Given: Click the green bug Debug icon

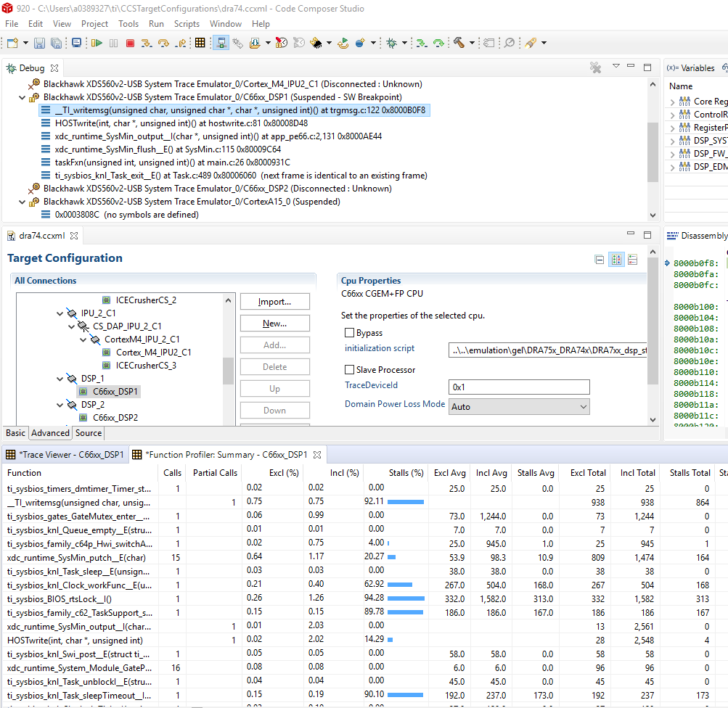Looking at the screenshot, I should click(391, 44).
